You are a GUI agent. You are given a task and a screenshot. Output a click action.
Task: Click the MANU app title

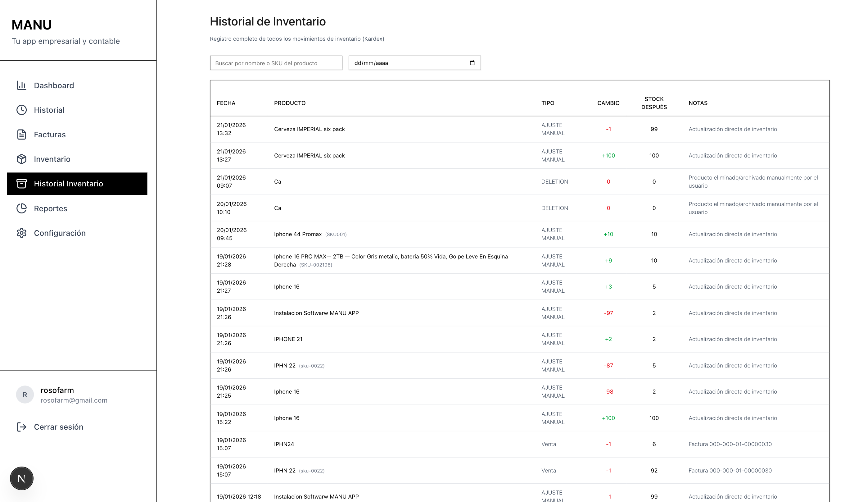31,24
